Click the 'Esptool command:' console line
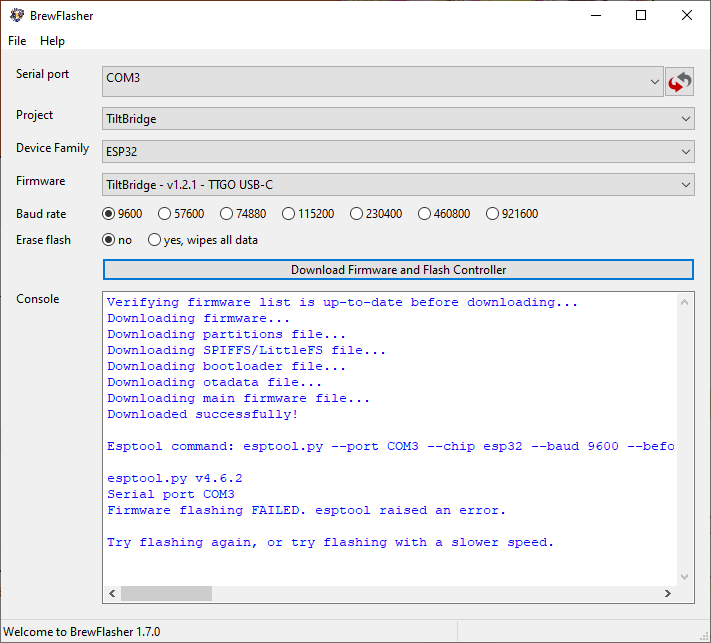711x643 pixels. coord(390,446)
